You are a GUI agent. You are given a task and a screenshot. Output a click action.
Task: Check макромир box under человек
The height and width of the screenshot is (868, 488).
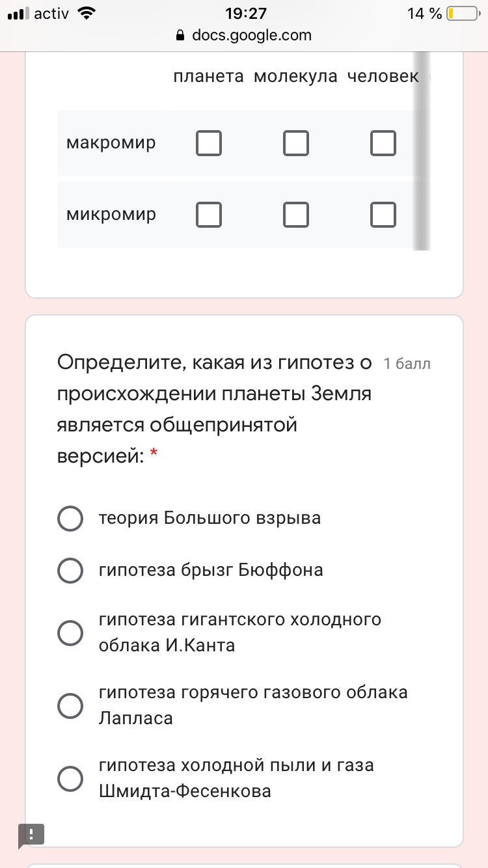[383, 143]
